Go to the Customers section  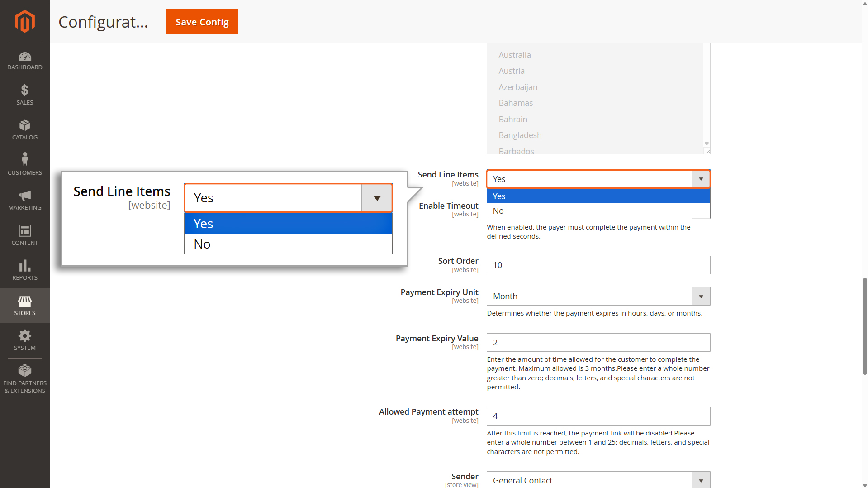click(x=24, y=164)
